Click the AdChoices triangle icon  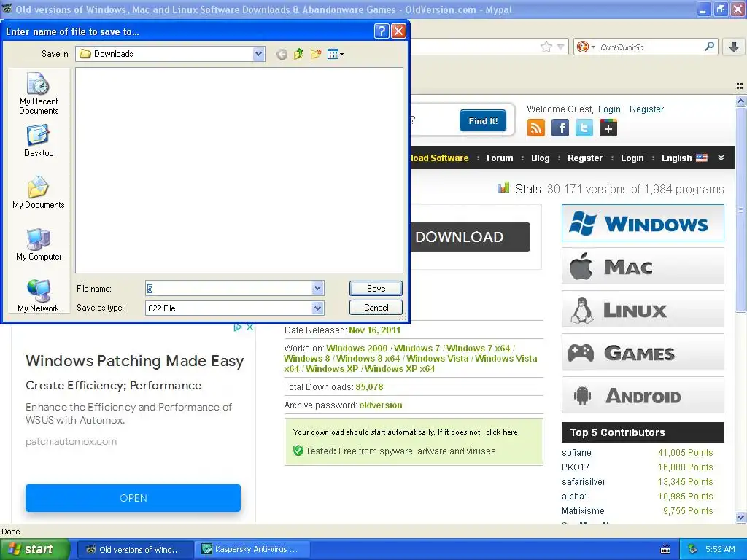click(x=239, y=327)
